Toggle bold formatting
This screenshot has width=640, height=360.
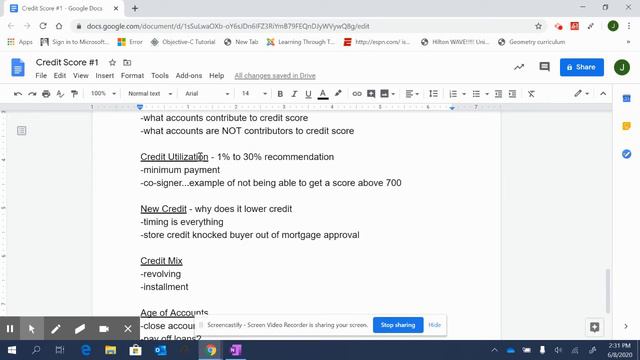point(280,94)
